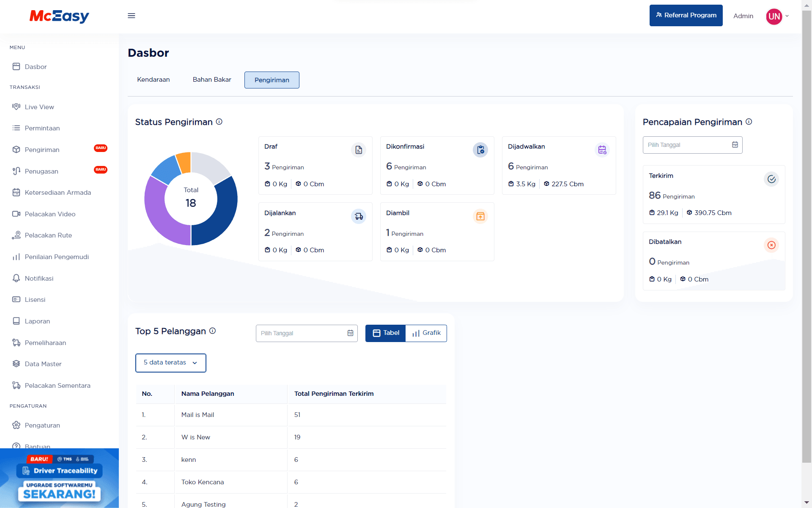The height and width of the screenshot is (508, 812).
Task: Click the Terkirim checkmark icon
Action: [771, 179]
